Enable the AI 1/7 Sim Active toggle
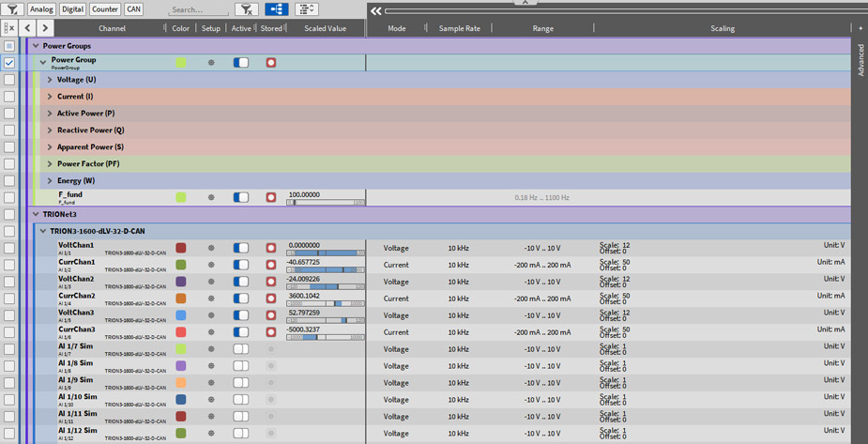This screenshot has height=444, width=868. pyautogui.click(x=241, y=349)
